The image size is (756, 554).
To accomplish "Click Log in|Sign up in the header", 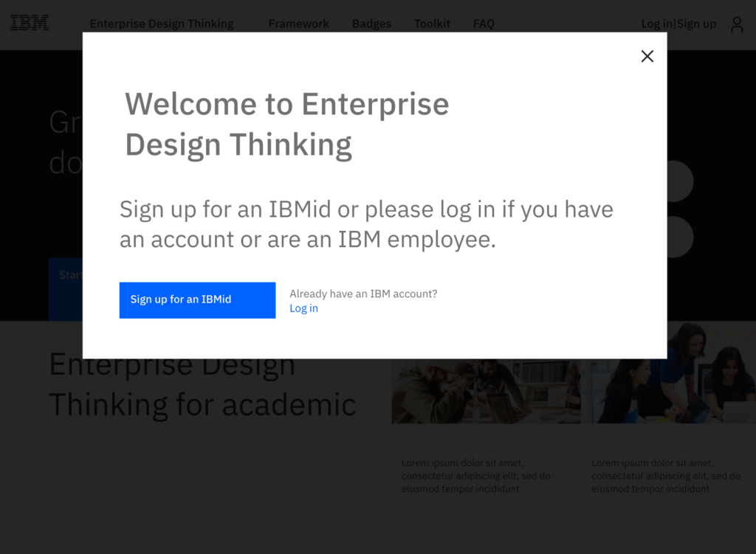I will [x=678, y=24].
